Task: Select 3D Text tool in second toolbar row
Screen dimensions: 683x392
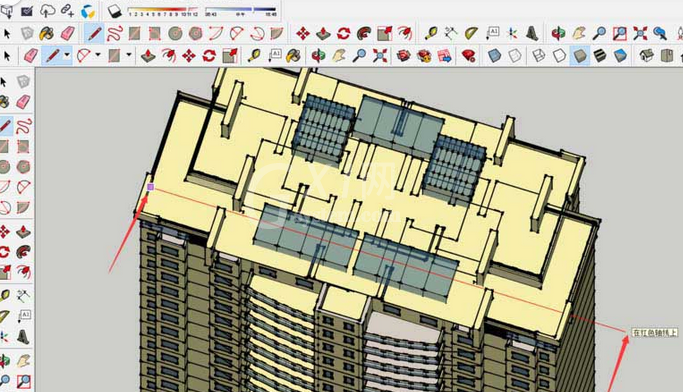Action: pos(532,33)
